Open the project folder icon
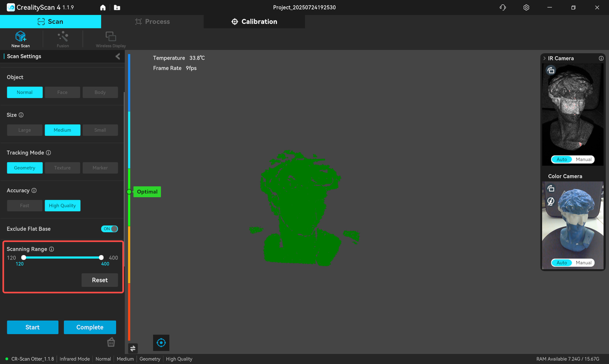Screen dimensions: 609x364 [x=117, y=8]
